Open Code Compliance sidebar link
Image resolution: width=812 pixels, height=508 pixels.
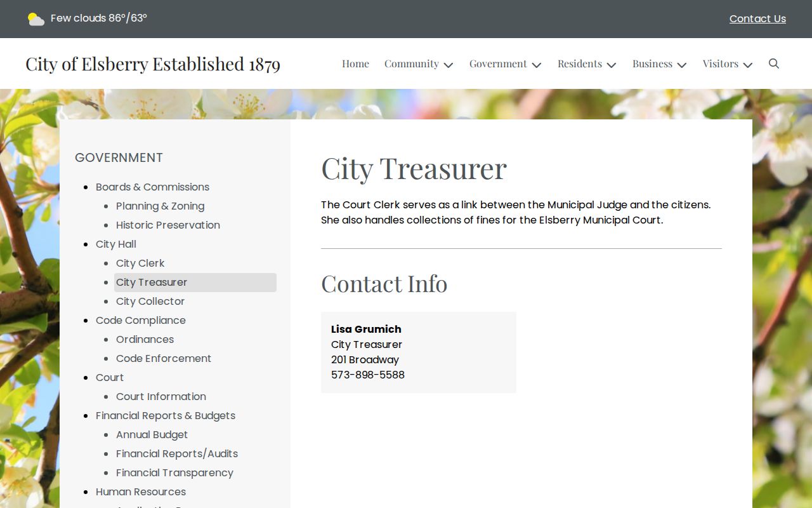[x=141, y=320]
